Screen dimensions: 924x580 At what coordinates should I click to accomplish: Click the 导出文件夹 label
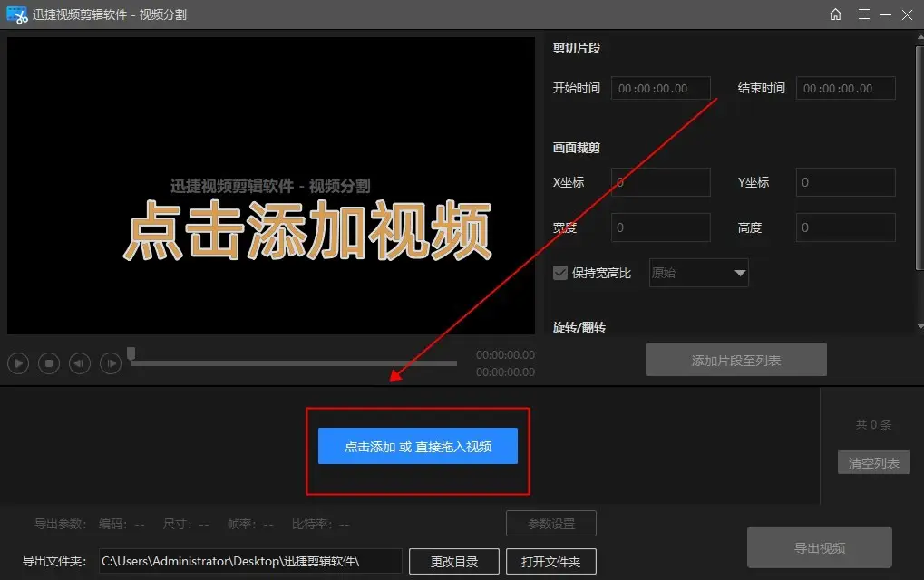coord(54,561)
